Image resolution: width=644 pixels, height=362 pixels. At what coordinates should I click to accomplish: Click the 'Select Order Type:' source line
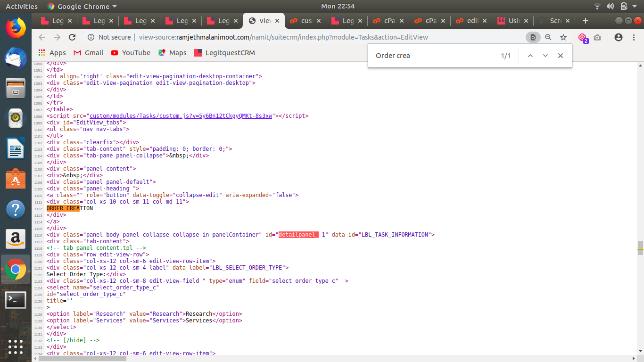[86, 274]
